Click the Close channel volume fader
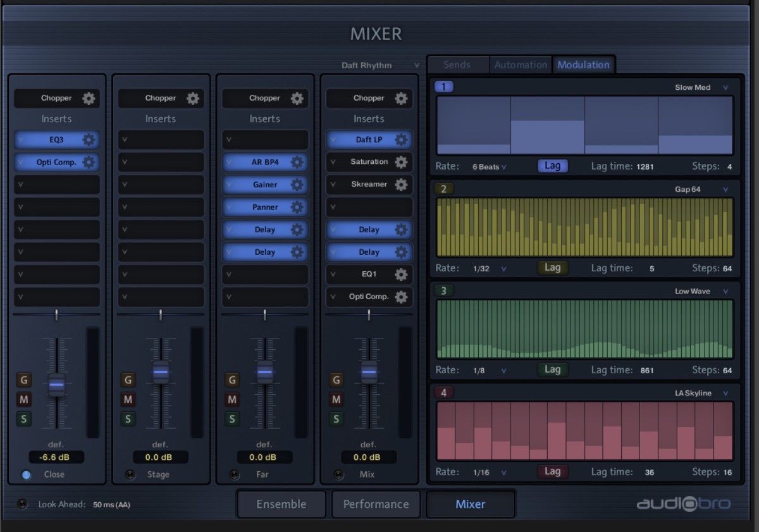The width and height of the screenshot is (759, 532). (57, 384)
